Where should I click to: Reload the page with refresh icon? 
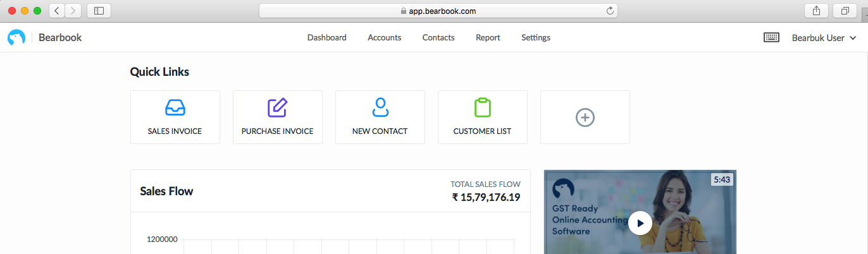610,11
